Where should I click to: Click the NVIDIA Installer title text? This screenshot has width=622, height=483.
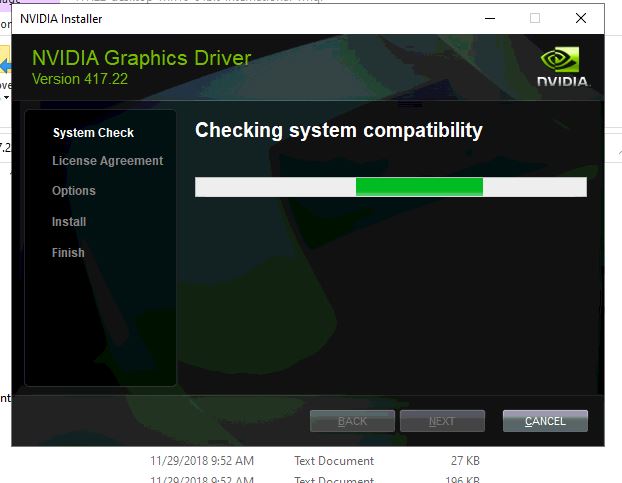61,19
